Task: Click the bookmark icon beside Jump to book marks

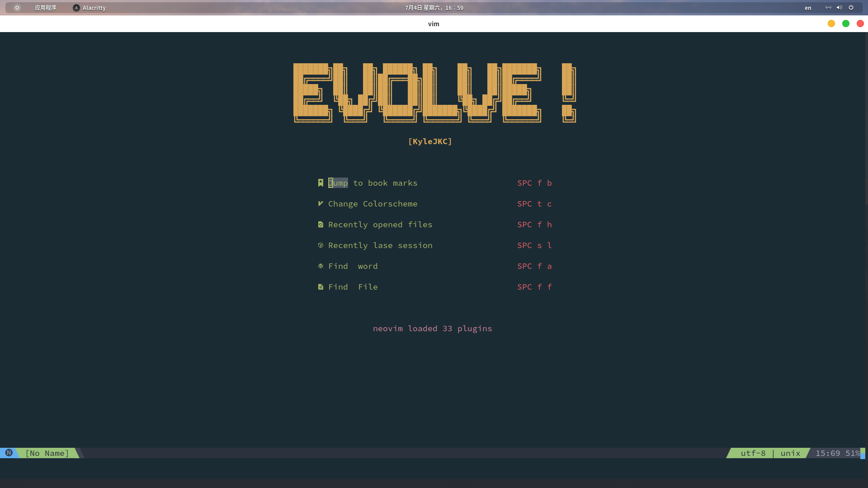Action: click(321, 183)
